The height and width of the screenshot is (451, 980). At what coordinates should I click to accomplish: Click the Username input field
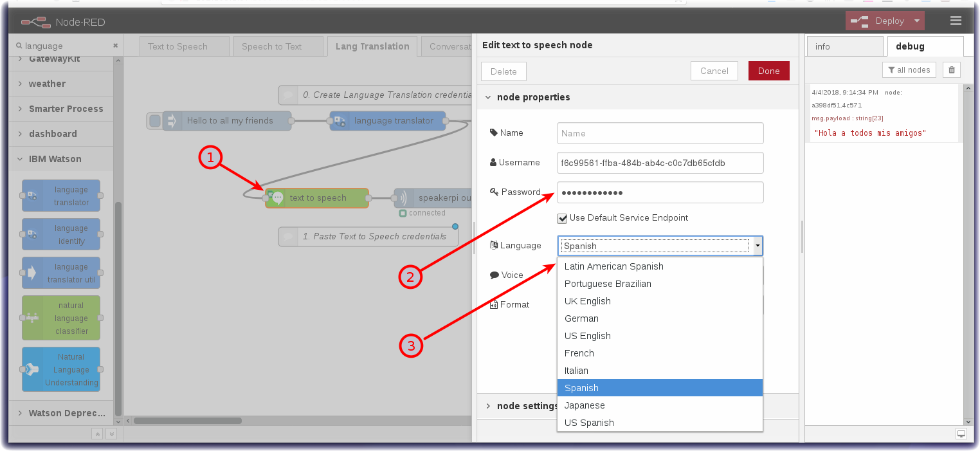coord(660,163)
